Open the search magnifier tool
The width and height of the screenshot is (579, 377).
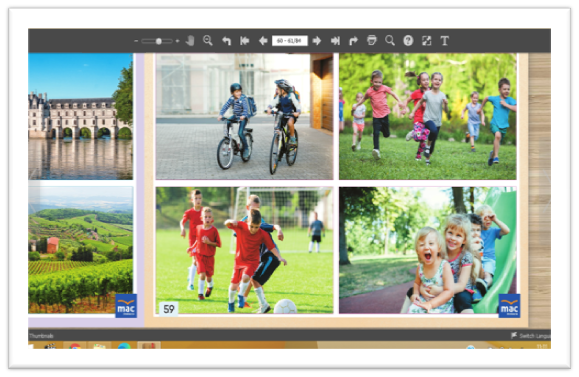390,41
